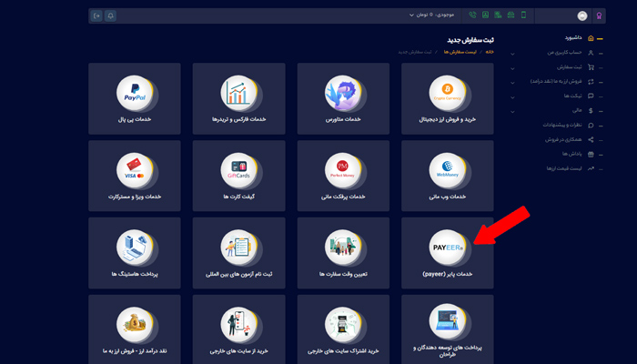Open the Crypto Currency bitcoin icon
The height and width of the screenshot is (364, 637).
(448, 94)
